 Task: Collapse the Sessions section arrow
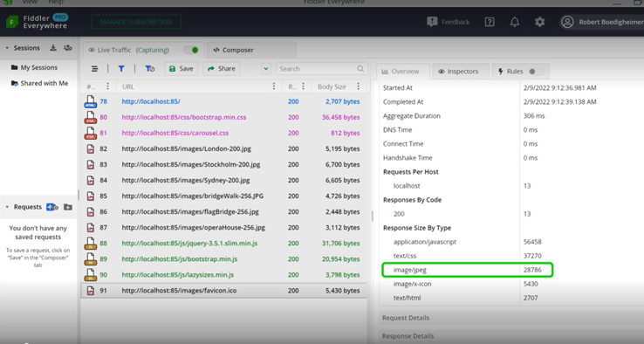tap(7, 48)
